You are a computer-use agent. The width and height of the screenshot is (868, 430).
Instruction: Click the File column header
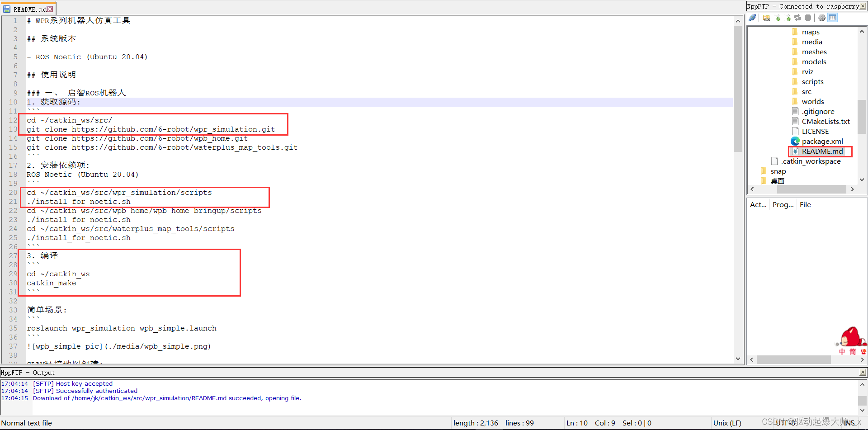click(x=805, y=205)
